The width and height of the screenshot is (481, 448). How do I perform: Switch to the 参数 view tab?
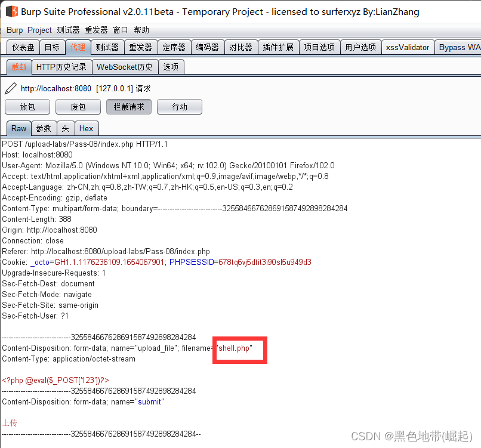click(44, 128)
